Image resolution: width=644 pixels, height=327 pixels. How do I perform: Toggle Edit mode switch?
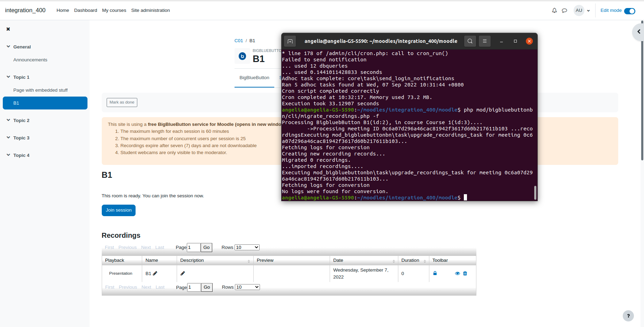[x=630, y=11]
